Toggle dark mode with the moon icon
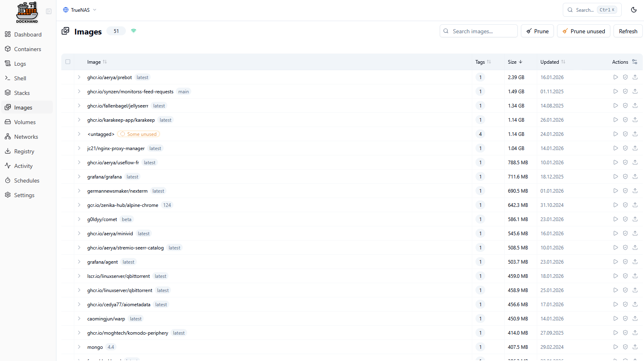The width and height of the screenshot is (644, 361). coord(634,10)
